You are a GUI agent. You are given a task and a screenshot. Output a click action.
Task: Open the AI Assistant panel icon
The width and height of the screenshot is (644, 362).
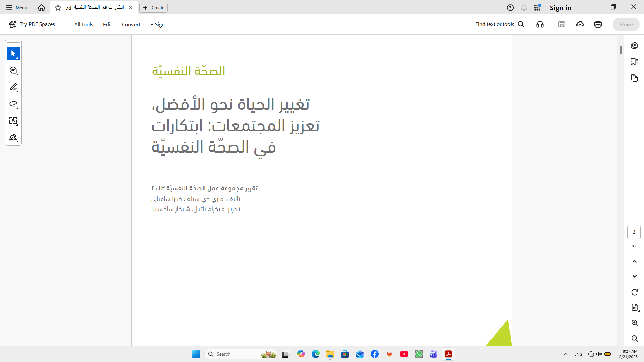(634, 46)
